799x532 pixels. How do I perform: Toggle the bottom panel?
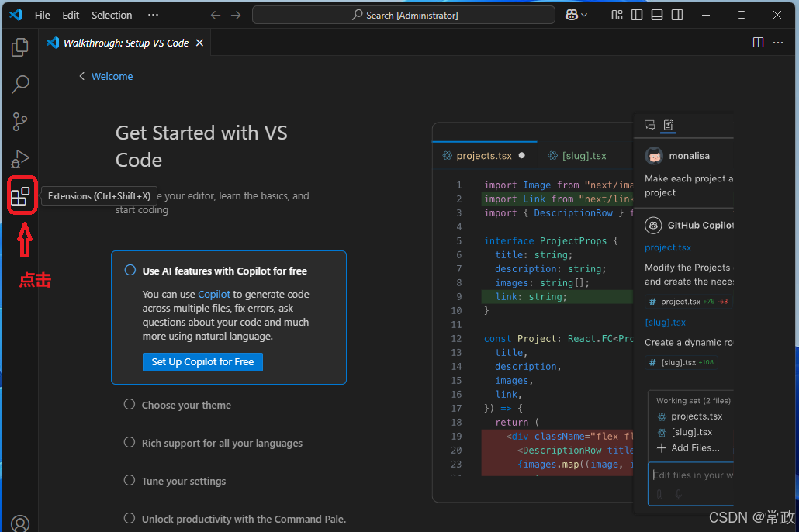657,16
